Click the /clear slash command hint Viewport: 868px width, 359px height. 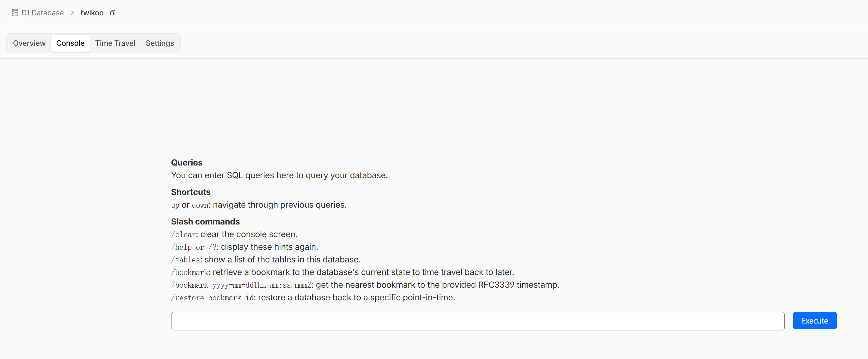click(184, 234)
